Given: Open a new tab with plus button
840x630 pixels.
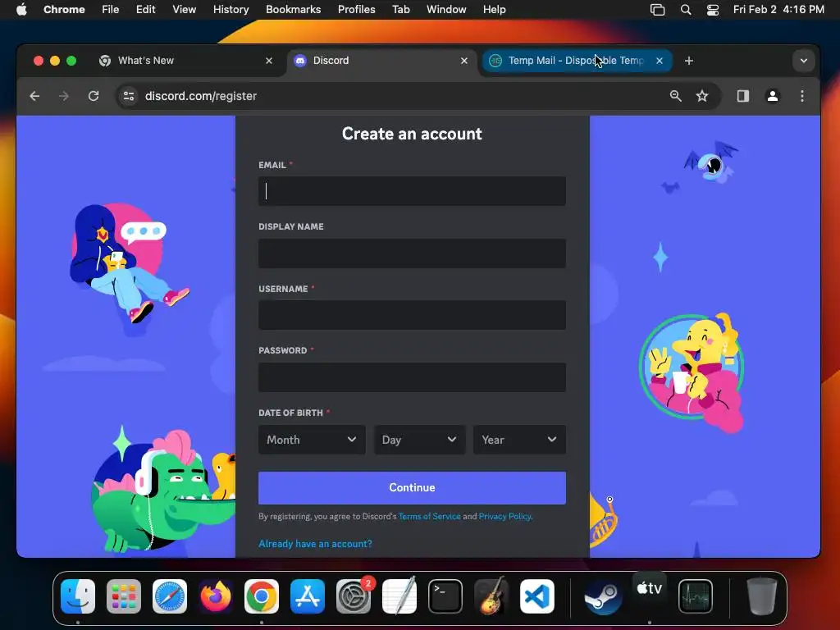Looking at the screenshot, I should coord(689,61).
